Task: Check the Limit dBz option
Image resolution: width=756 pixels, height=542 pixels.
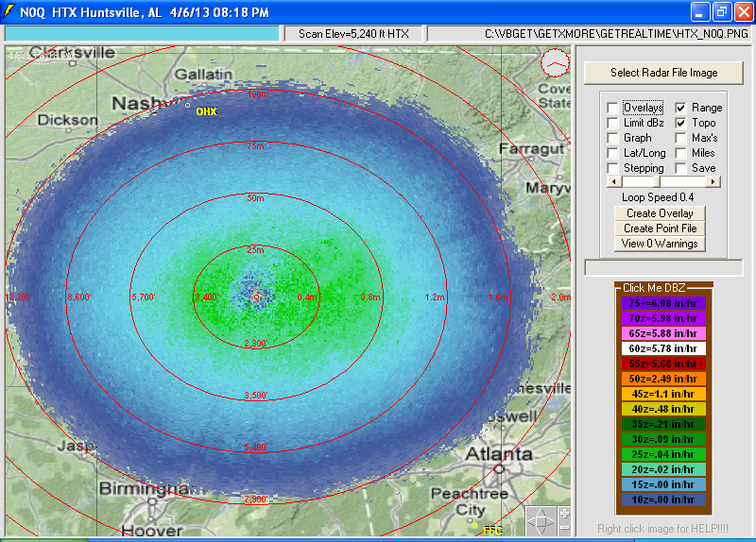Action: coord(612,123)
